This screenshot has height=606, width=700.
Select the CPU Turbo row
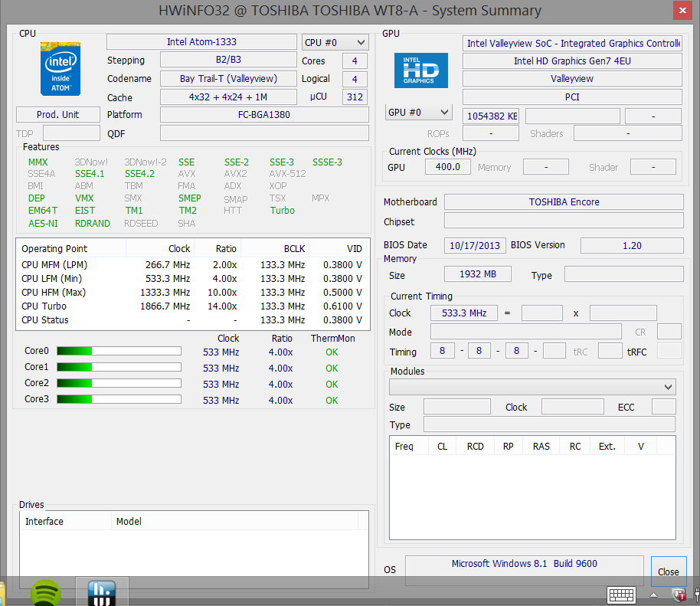click(x=192, y=306)
